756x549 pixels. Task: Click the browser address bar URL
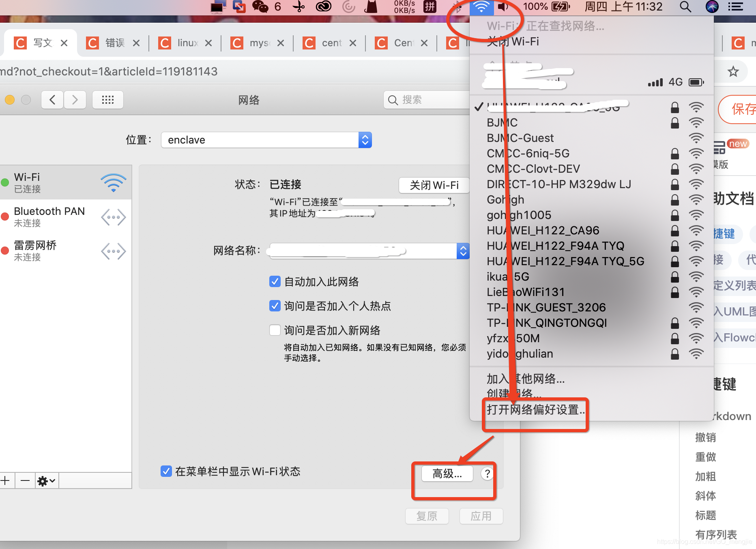click(x=109, y=72)
